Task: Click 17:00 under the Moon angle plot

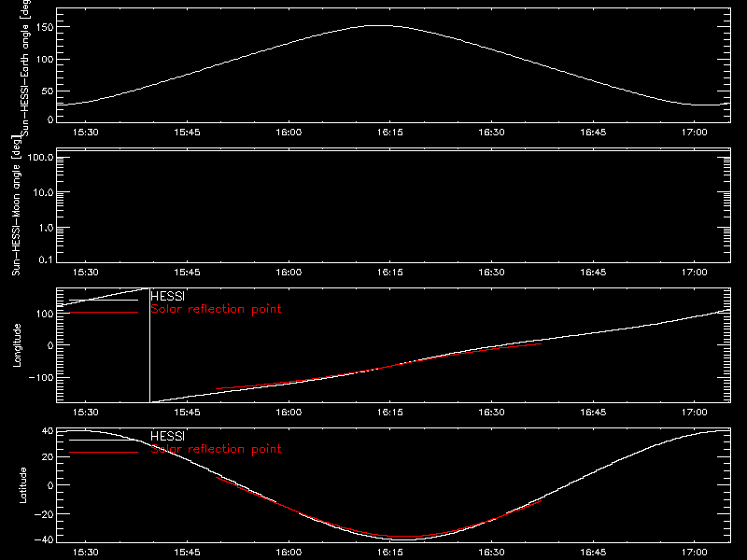Action: point(695,272)
